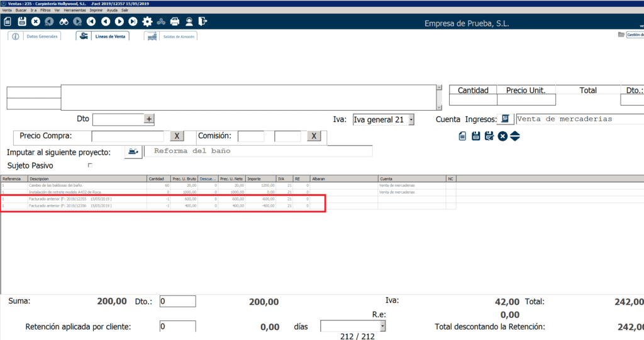Click the account picker icon beside Ingresos
Viewport: 644px width, 340px height.
tap(505, 119)
